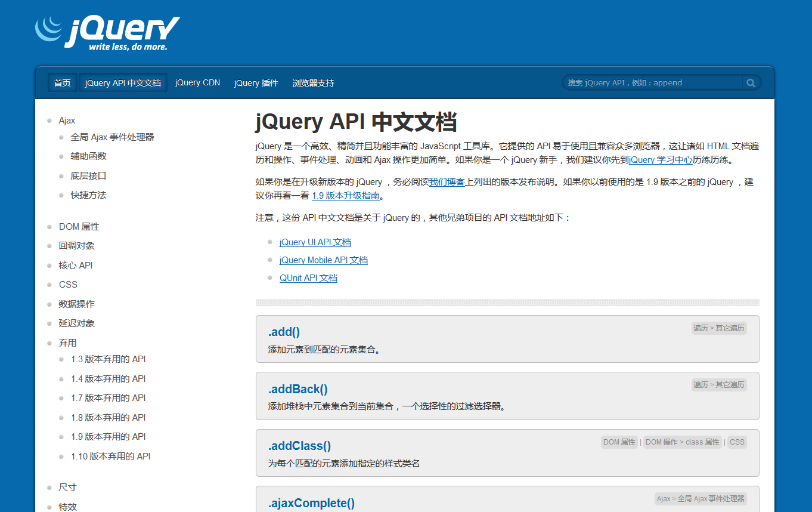Click the DOM 属性 tag on .addClass()
This screenshot has height=512, width=812.
pyautogui.click(x=619, y=442)
